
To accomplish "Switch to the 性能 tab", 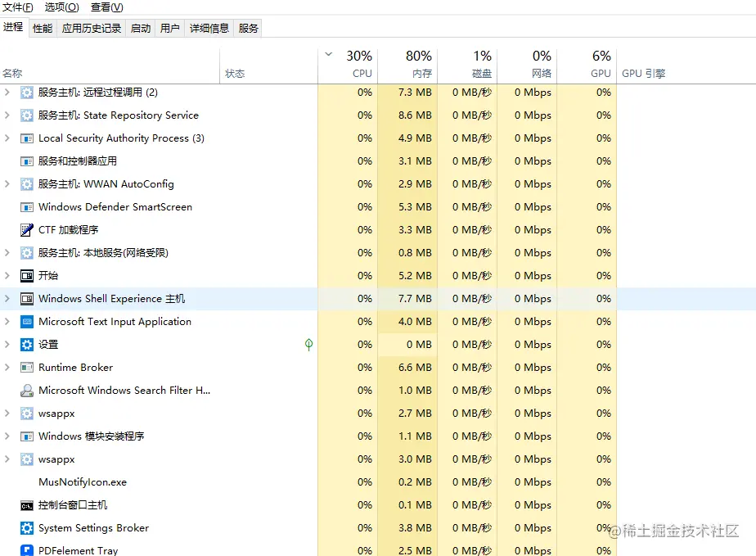I will [x=43, y=29].
